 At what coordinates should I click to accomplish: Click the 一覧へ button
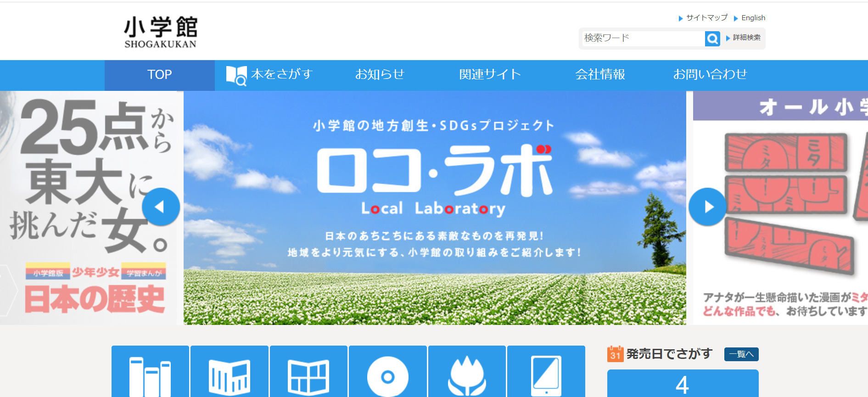coord(741,354)
